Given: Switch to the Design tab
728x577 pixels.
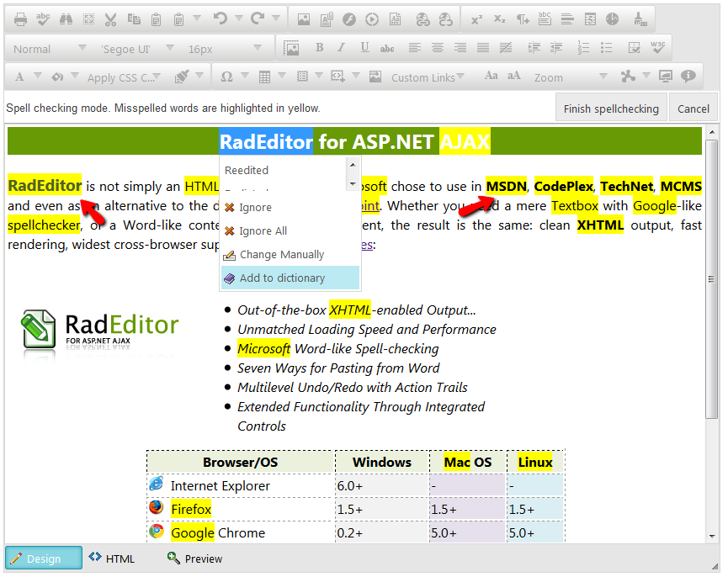Looking at the screenshot, I should [x=44, y=558].
